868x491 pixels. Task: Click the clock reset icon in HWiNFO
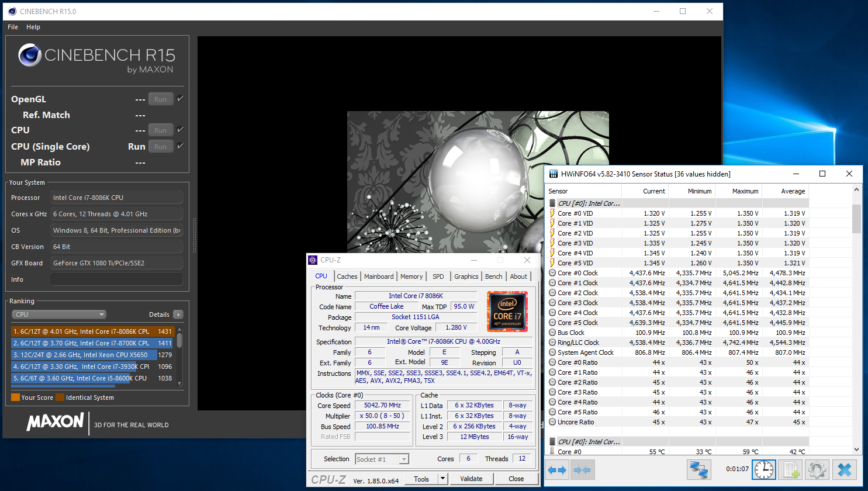764,469
